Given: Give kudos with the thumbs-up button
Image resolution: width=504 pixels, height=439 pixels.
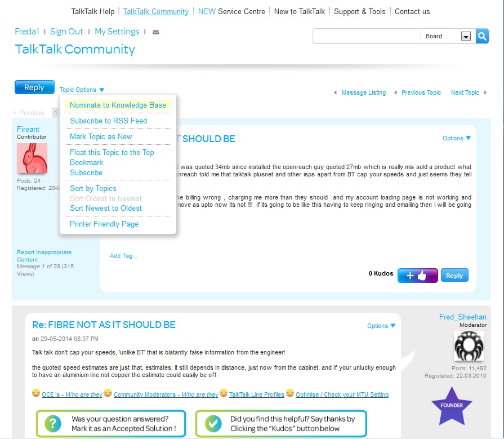Looking at the screenshot, I should click(x=417, y=276).
